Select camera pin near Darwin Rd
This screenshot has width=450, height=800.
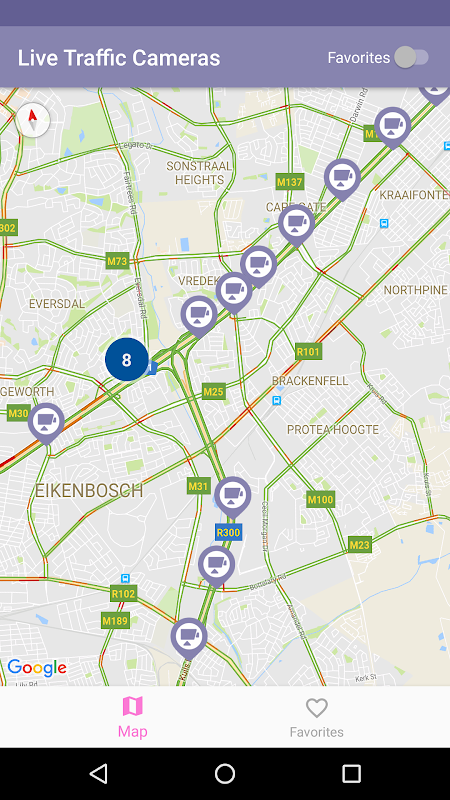coord(392,127)
